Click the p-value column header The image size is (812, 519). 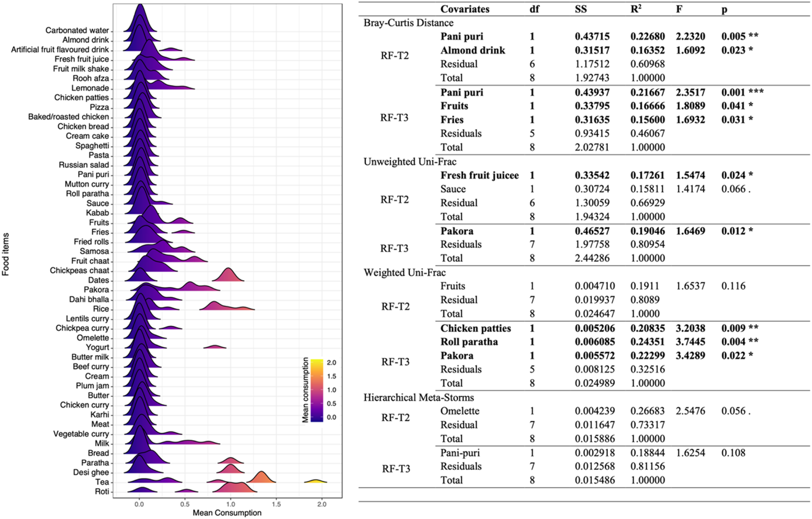tap(725, 9)
